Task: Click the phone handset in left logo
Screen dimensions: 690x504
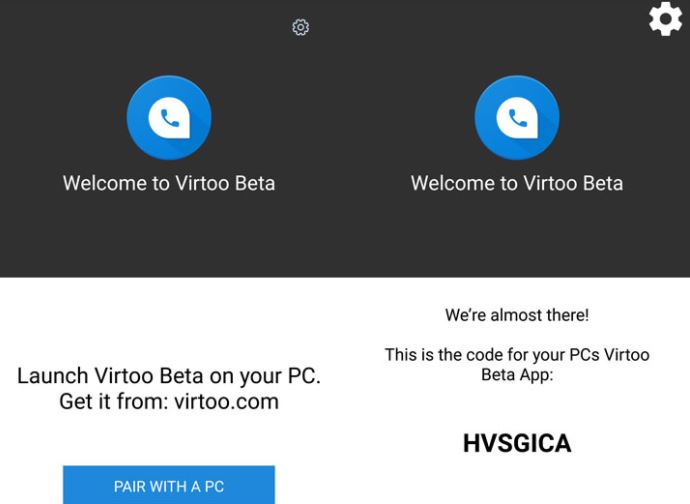Action: 170,118
